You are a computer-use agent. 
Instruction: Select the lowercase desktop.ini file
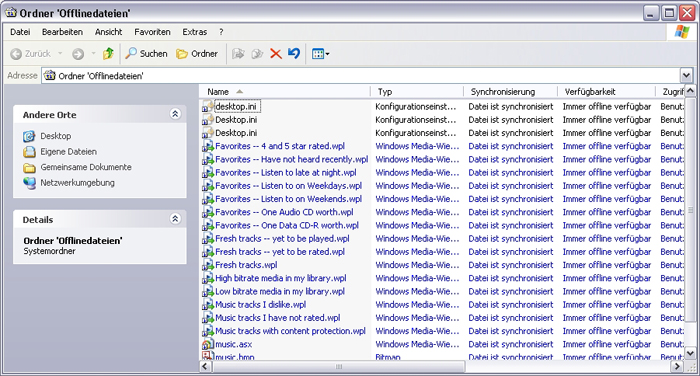(236, 107)
